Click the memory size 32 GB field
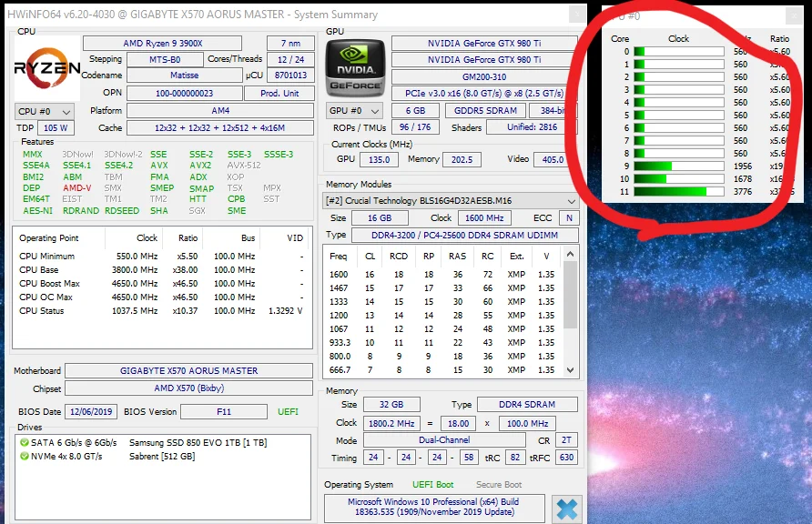Image resolution: width=812 pixels, height=524 pixels. click(x=391, y=405)
